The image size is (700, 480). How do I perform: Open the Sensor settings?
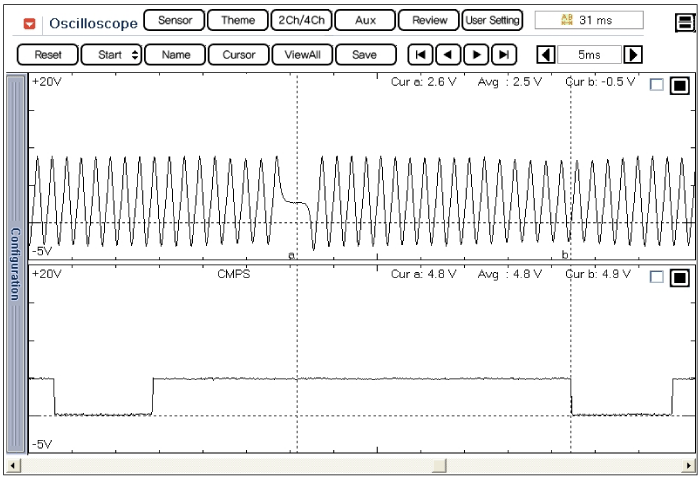click(175, 20)
